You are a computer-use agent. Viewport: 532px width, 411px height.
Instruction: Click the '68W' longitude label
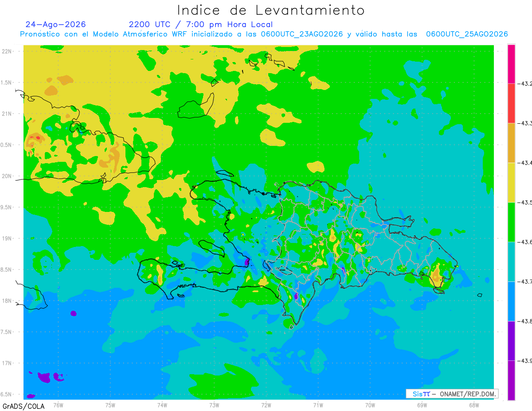(473, 405)
